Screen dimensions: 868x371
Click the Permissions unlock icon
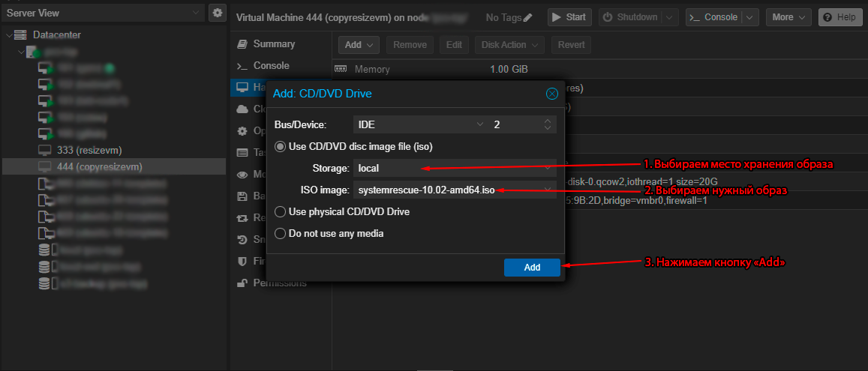(x=242, y=283)
